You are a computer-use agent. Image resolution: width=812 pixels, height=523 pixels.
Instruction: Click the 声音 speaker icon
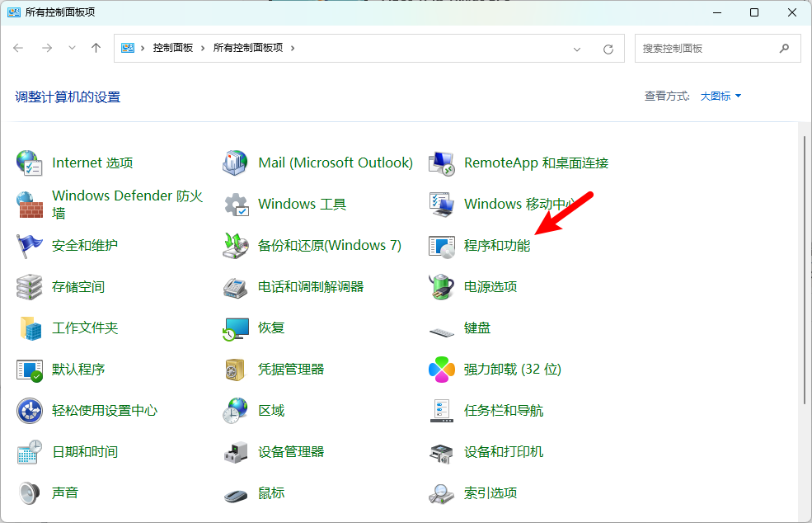click(30, 493)
